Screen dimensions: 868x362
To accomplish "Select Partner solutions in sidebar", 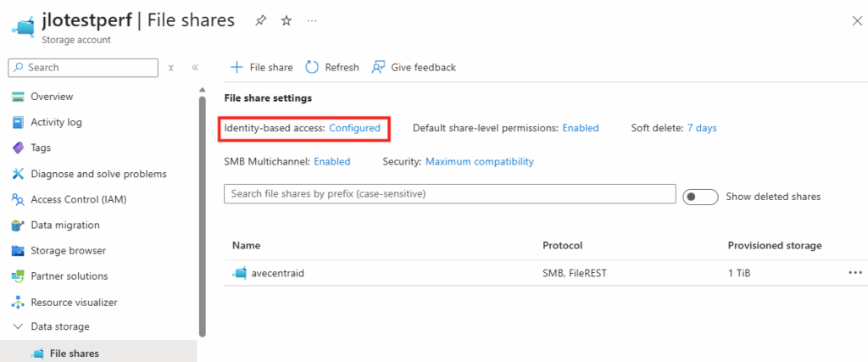I will (70, 276).
